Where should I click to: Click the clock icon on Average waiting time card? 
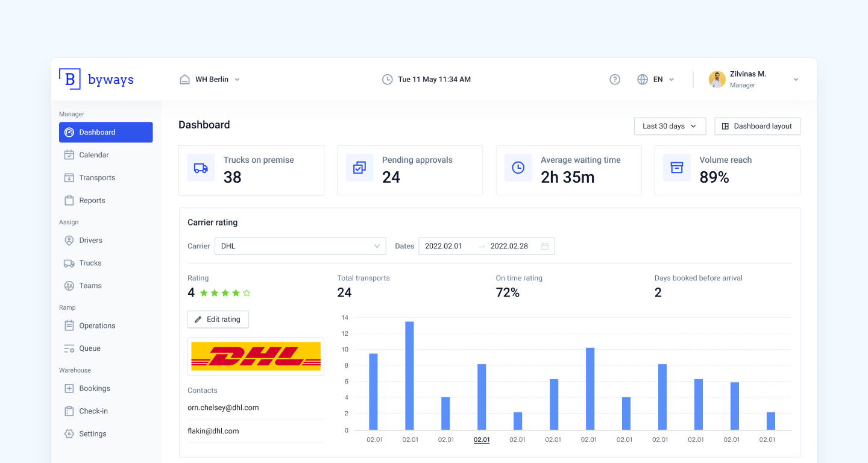[518, 168]
